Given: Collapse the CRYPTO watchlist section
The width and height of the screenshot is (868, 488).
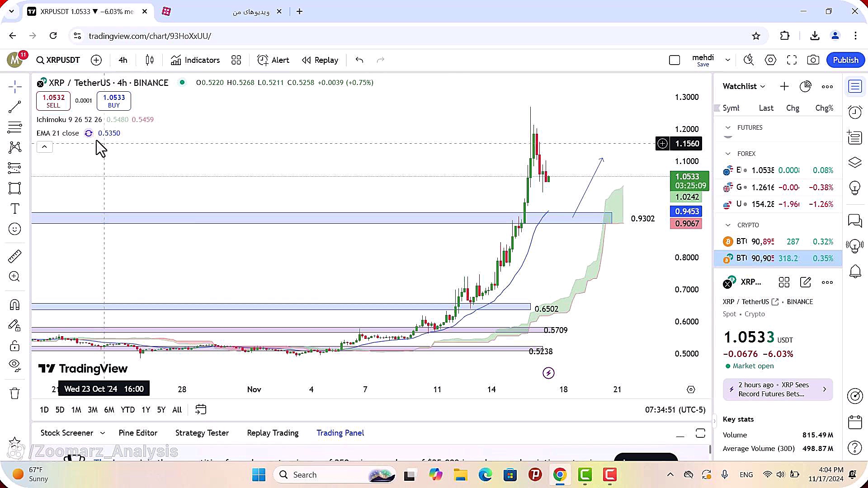Looking at the screenshot, I should pyautogui.click(x=728, y=225).
